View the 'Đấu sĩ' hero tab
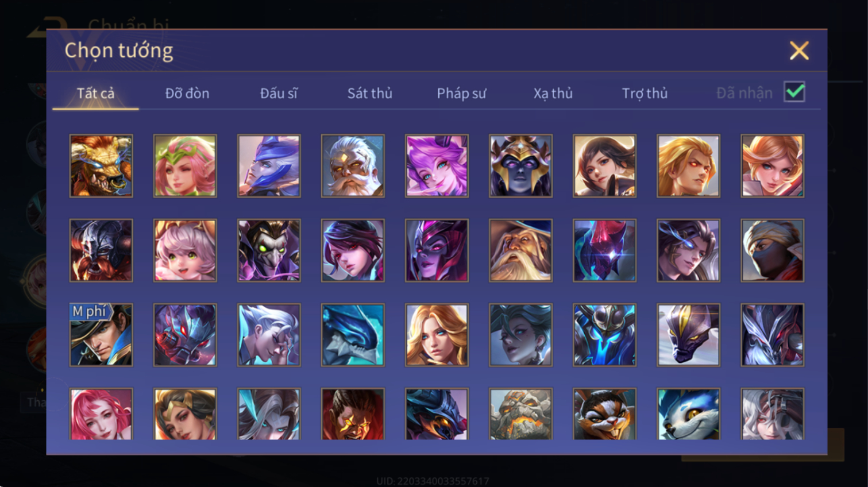This screenshot has height=487, width=868. pos(279,93)
